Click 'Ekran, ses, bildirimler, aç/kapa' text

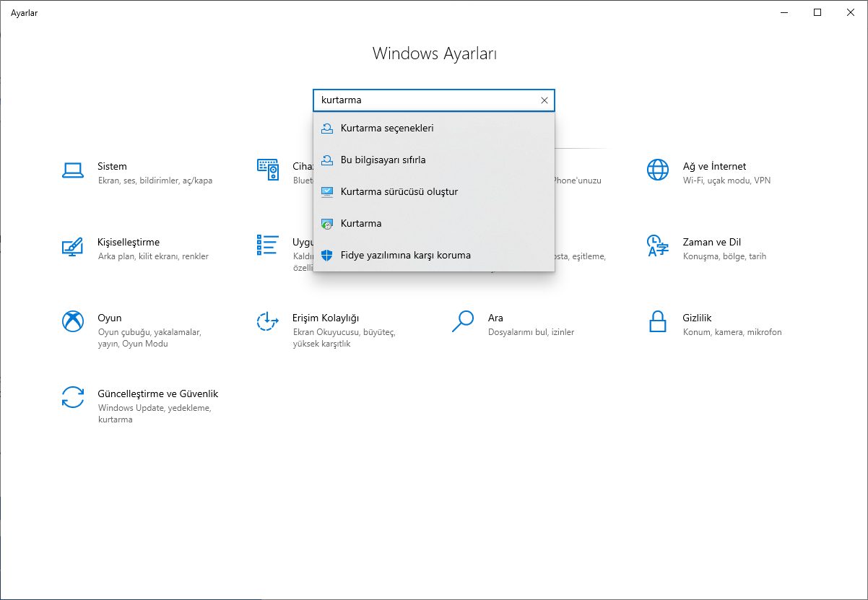tap(155, 181)
